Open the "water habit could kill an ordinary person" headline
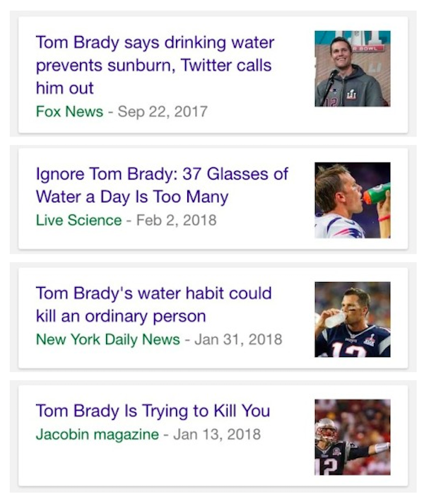 pyautogui.click(x=153, y=304)
